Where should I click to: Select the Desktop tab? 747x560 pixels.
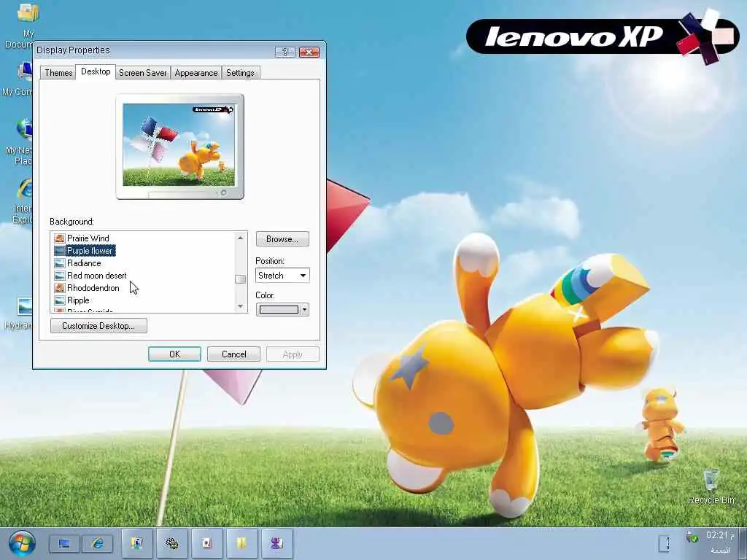[96, 71]
